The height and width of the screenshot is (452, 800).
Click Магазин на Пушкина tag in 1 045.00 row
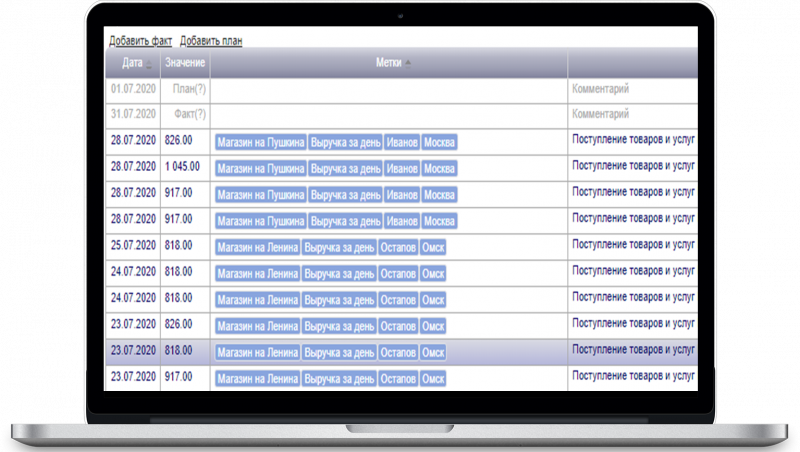coord(261,168)
